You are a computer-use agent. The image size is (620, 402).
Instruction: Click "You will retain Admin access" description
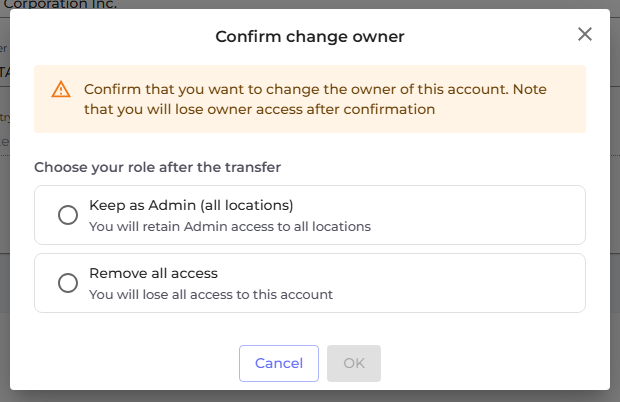(x=230, y=226)
